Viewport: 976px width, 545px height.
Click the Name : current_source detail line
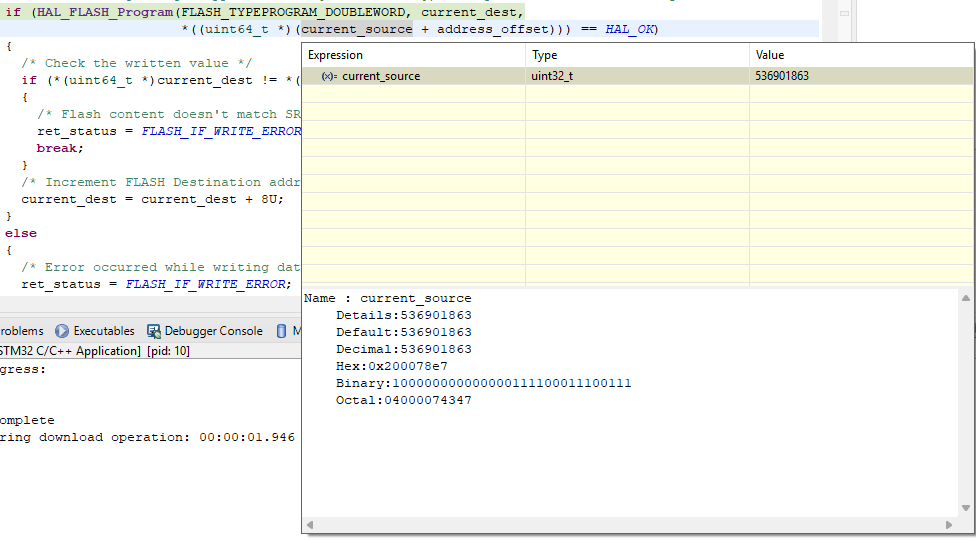pyautogui.click(x=387, y=298)
